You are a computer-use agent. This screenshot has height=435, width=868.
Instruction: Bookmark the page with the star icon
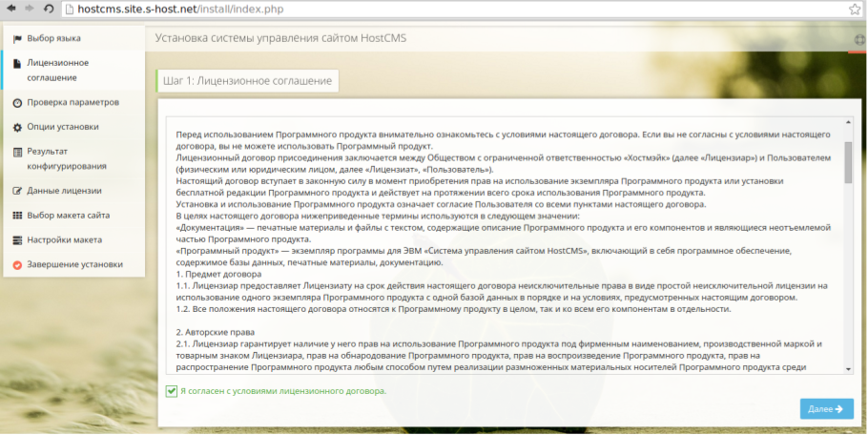click(855, 9)
